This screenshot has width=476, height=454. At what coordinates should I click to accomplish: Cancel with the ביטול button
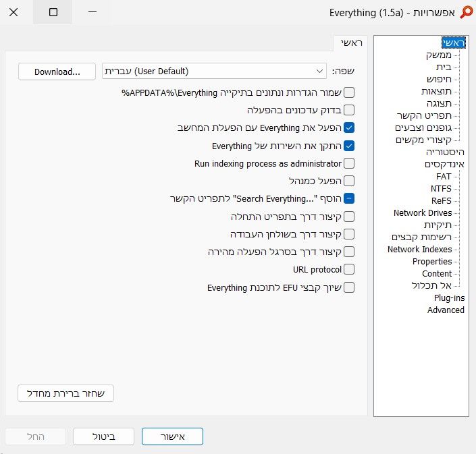(103, 436)
